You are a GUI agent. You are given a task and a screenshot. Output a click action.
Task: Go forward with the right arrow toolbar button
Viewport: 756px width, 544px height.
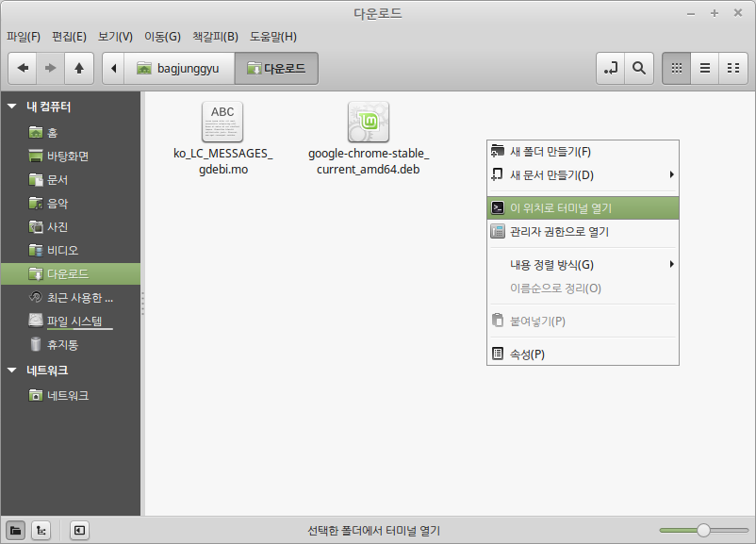click(51, 68)
